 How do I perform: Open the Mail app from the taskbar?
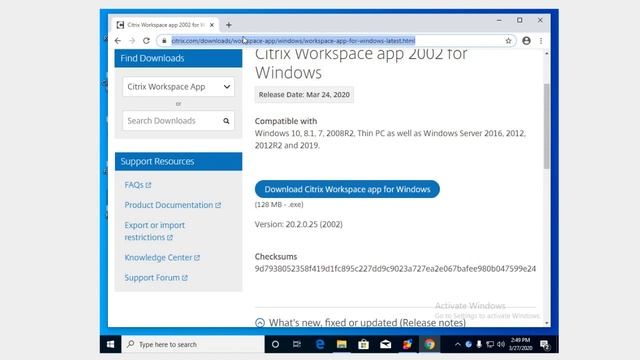click(385, 344)
